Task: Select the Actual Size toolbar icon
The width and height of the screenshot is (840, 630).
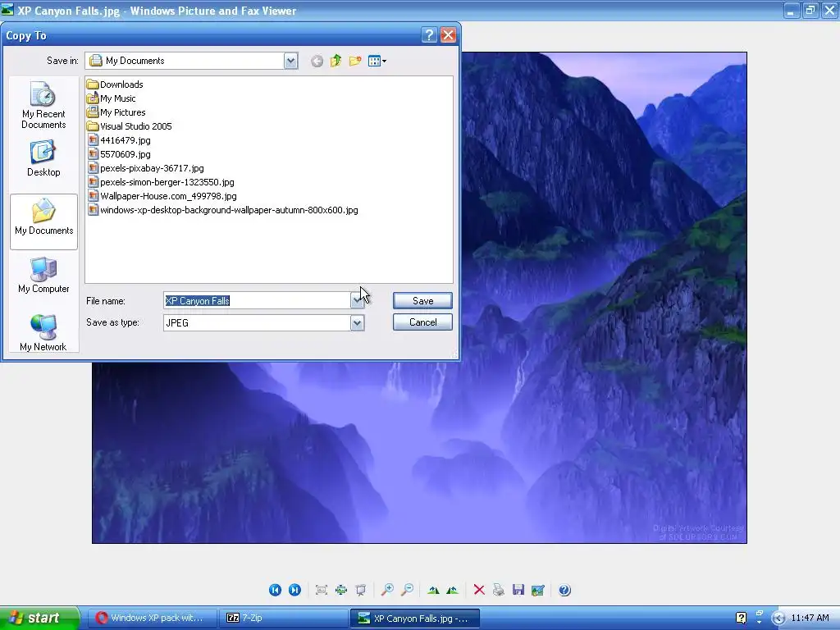Action: pos(341,590)
